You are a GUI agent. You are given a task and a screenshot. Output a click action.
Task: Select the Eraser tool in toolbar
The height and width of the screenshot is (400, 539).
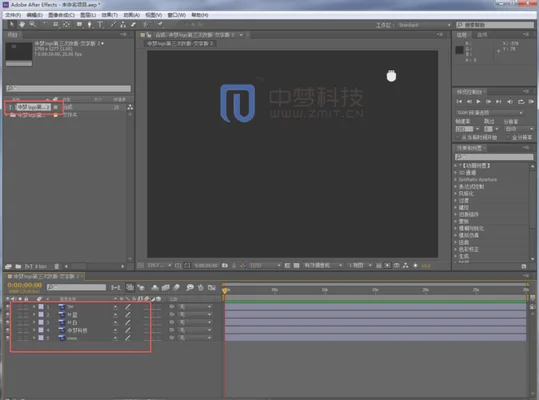[x=133, y=24]
